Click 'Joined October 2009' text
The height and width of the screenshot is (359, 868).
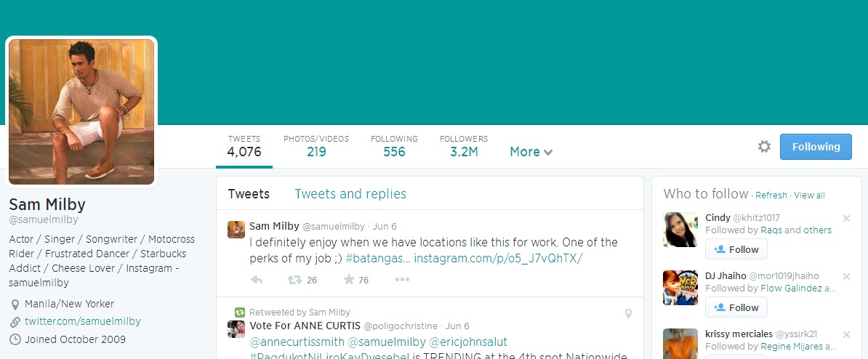pyautogui.click(x=76, y=339)
